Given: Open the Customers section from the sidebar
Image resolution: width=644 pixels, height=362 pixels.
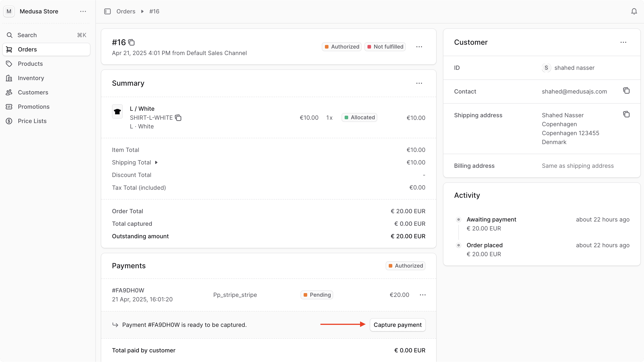Looking at the screenshot, I should point(33,92).
